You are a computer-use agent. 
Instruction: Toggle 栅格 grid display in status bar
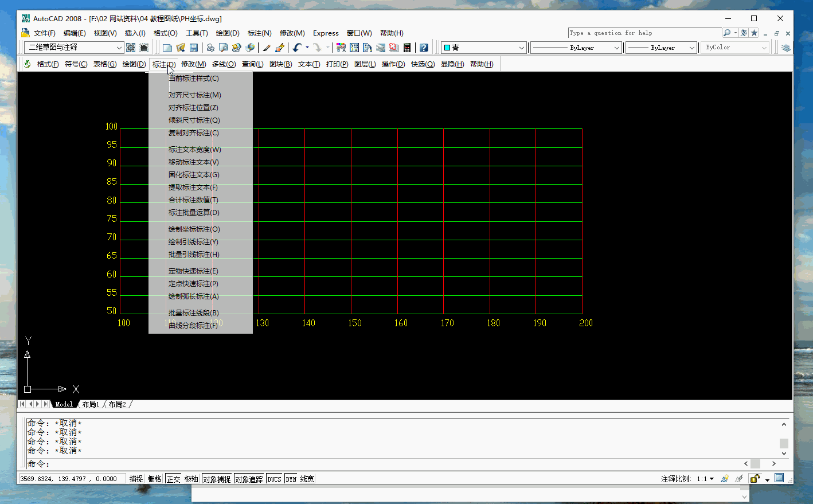154,479
